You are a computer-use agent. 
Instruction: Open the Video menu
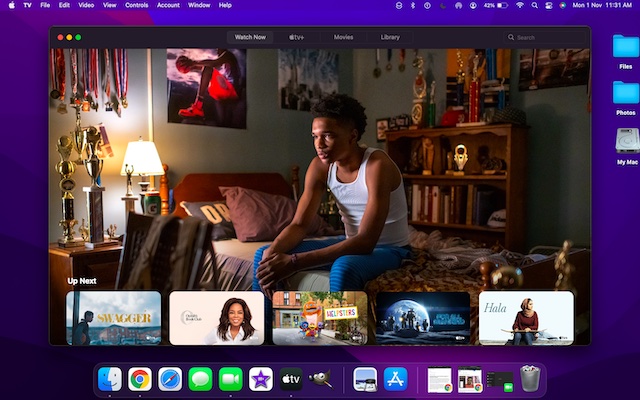click(x=86, y=5)
